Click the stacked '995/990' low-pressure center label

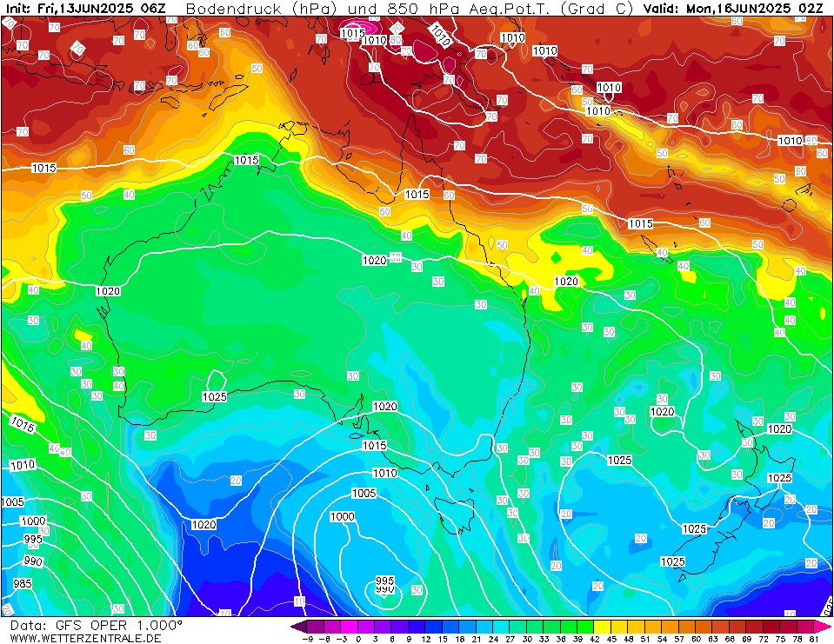pyautogui.click(x=384, y=585)
